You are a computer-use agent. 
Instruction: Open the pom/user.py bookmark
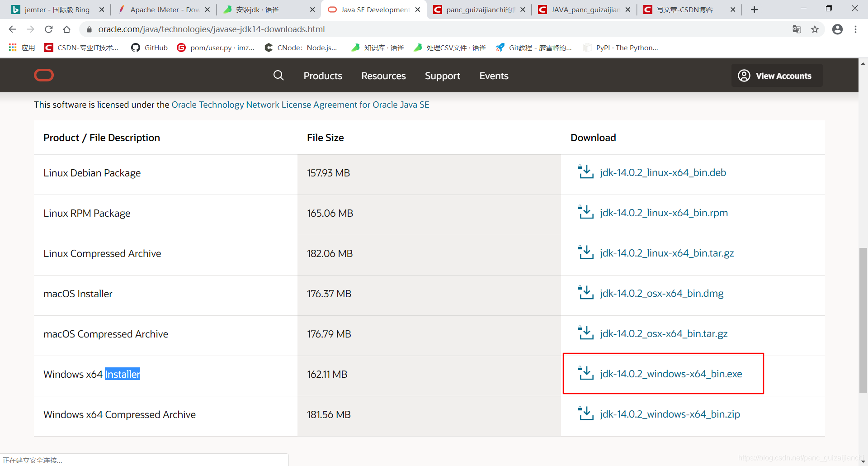click(x=216, y=48)
